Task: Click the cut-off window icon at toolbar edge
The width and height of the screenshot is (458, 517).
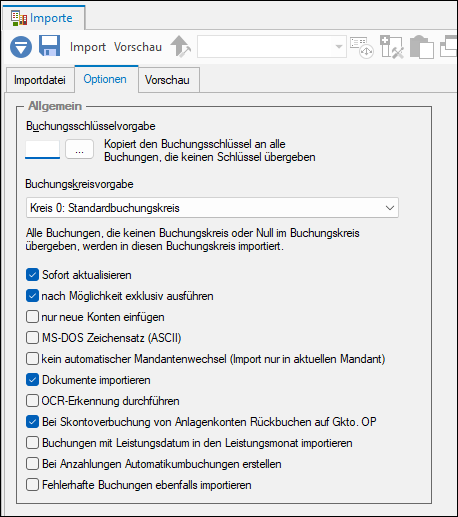Action: [449, 46]
